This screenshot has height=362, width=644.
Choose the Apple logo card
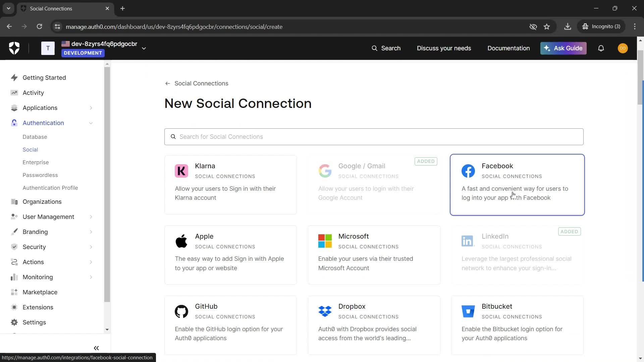tap(181, 241)
